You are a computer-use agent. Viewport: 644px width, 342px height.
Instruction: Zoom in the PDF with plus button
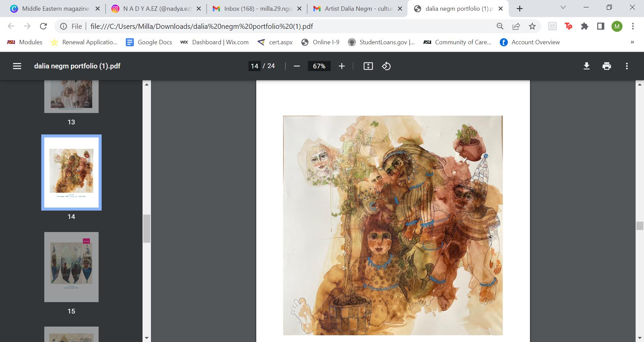(341, 66)
